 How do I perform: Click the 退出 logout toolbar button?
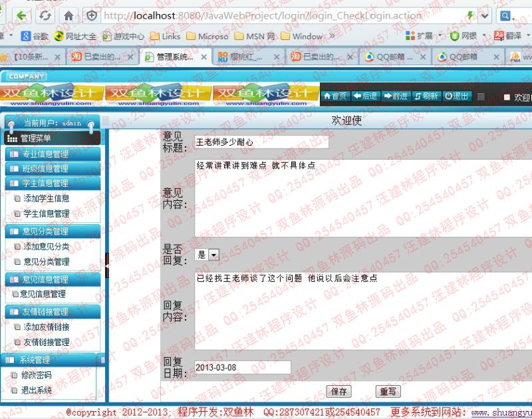click(456, 96)
